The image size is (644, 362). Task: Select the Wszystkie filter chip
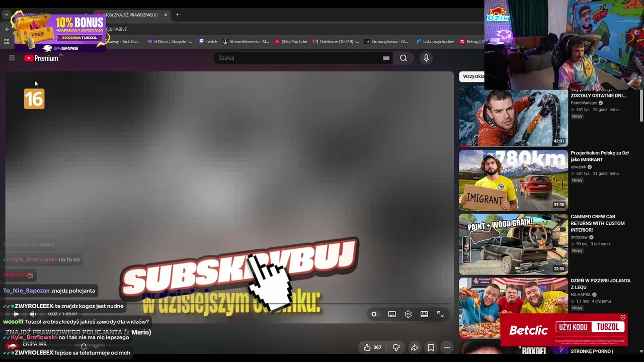pos(472,76)
